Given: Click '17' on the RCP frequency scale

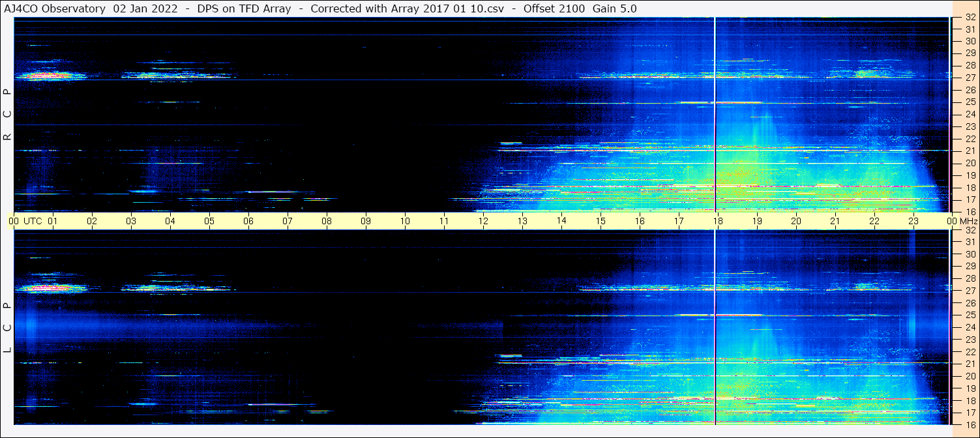Looking at the screenshot, I should tap(970, 199).
